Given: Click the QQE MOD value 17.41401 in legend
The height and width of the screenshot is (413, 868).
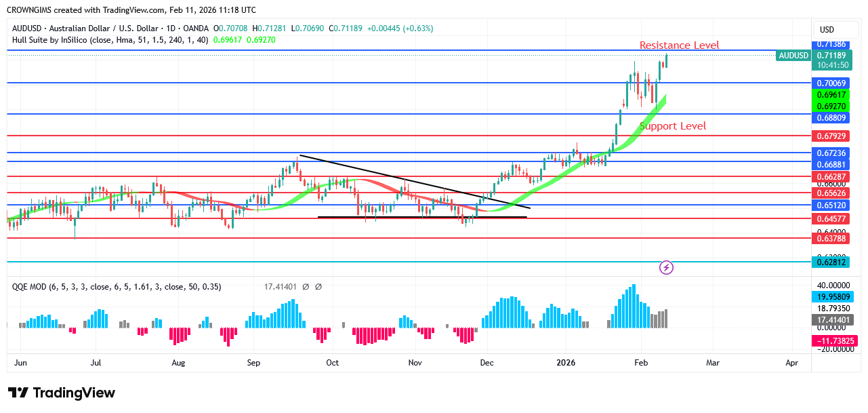Looking at the screenshot, I should coord(281,287).
